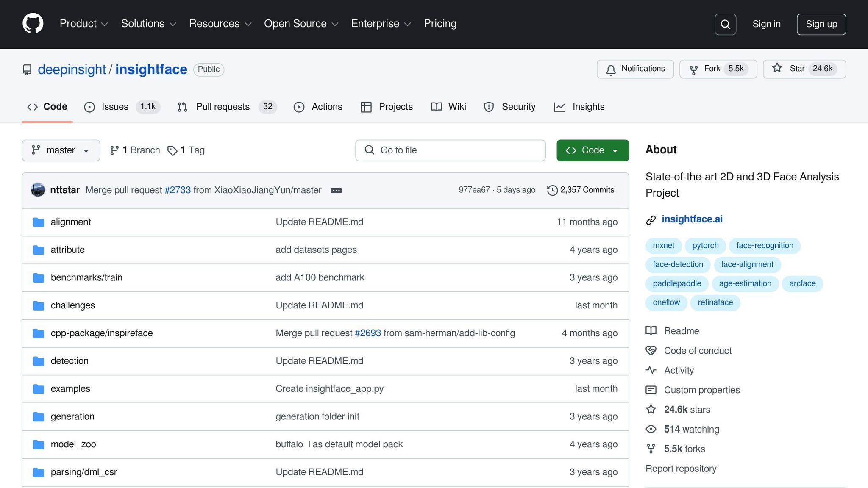The image size is (868, 488).
Task: Click the challenges folder icon
Action: coord(39,305)
